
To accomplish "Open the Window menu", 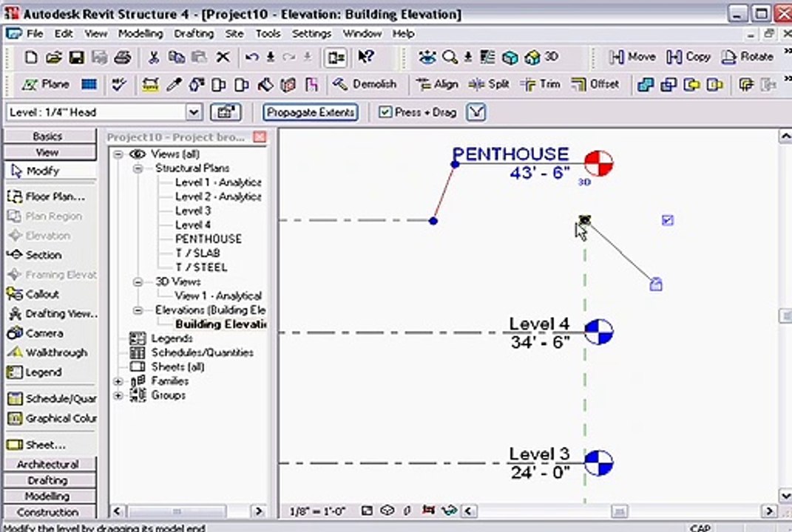I will [362, 34].
